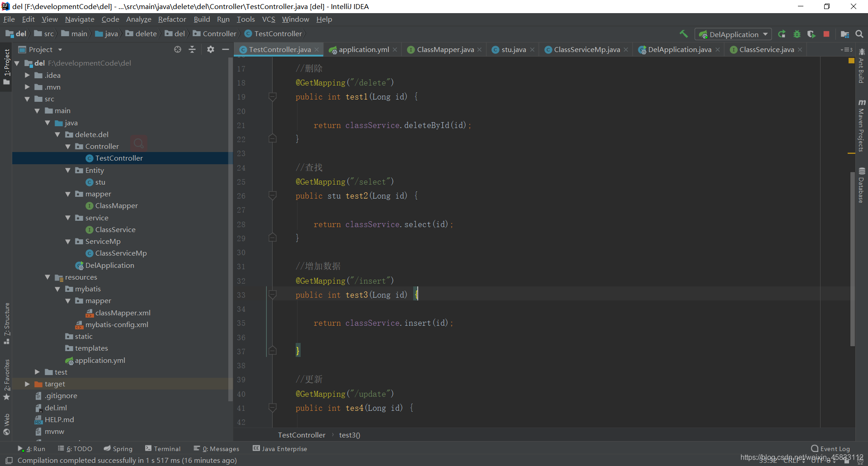Hide the Project tool window

coord(226,49)
